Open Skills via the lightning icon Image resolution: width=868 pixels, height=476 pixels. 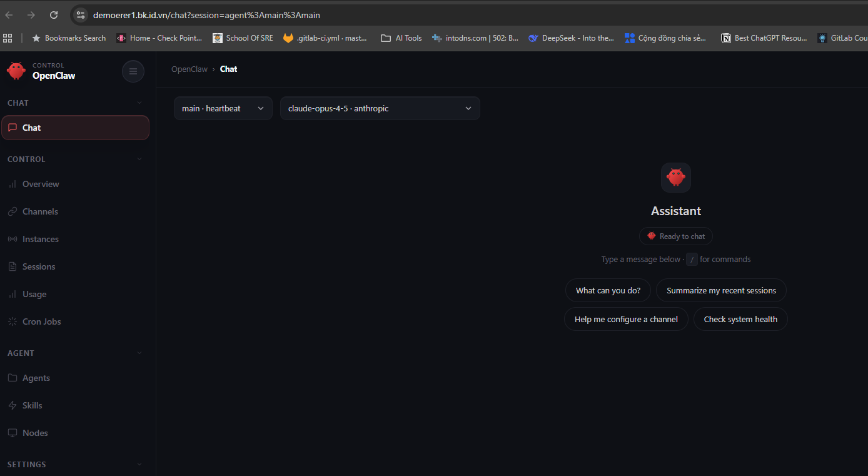[13, 405]
